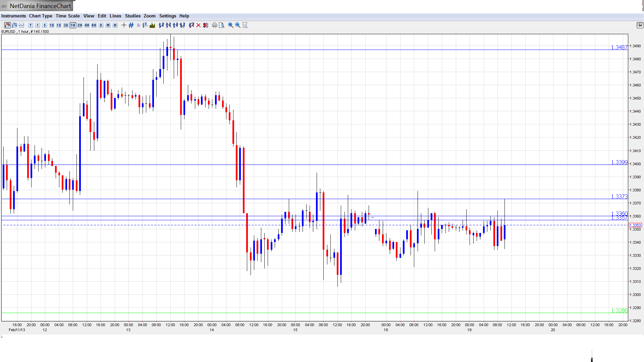
Task: Enable the crosshair cursor tool
Action: point(124,25)
